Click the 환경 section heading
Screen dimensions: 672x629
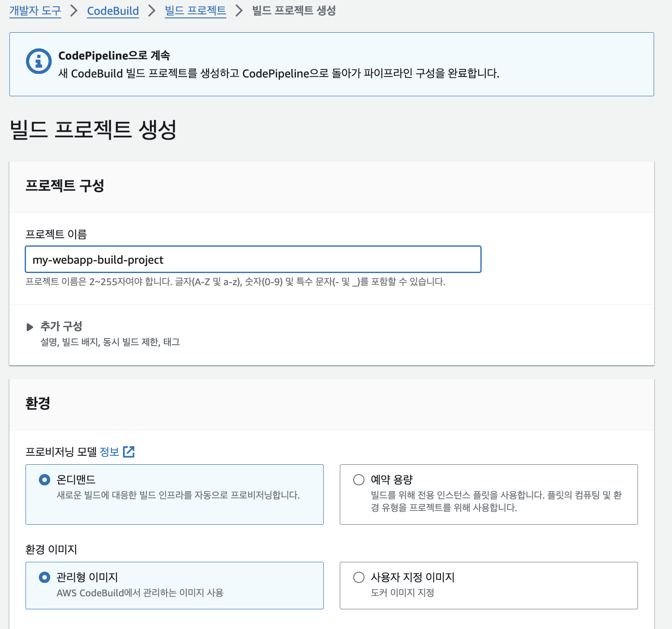[x=38, y=403]
